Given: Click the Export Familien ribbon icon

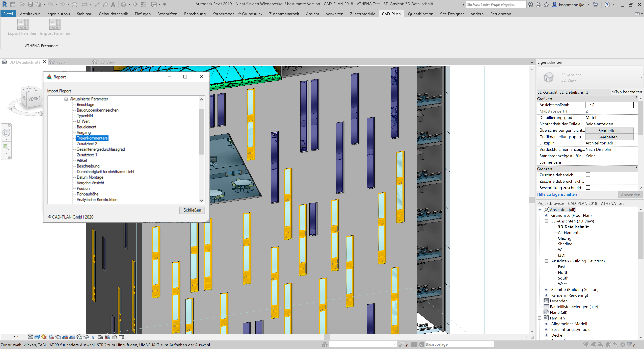Looking at the screenshot, I should click(x=22, y=24).
